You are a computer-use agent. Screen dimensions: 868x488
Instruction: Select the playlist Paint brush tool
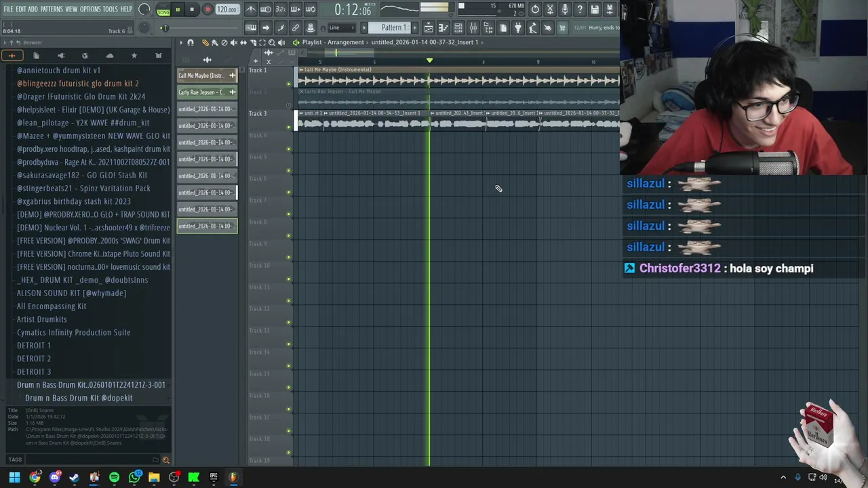[215, 43]
